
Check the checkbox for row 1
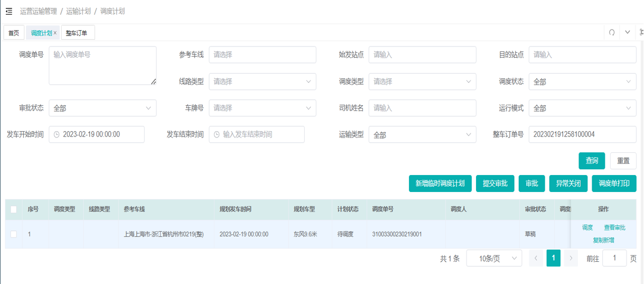click(14, 234)
